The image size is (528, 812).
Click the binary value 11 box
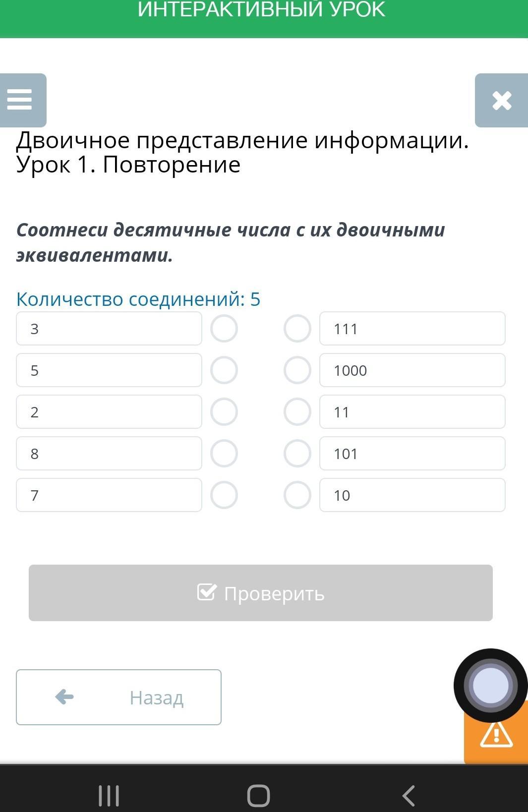pos(412,412)
